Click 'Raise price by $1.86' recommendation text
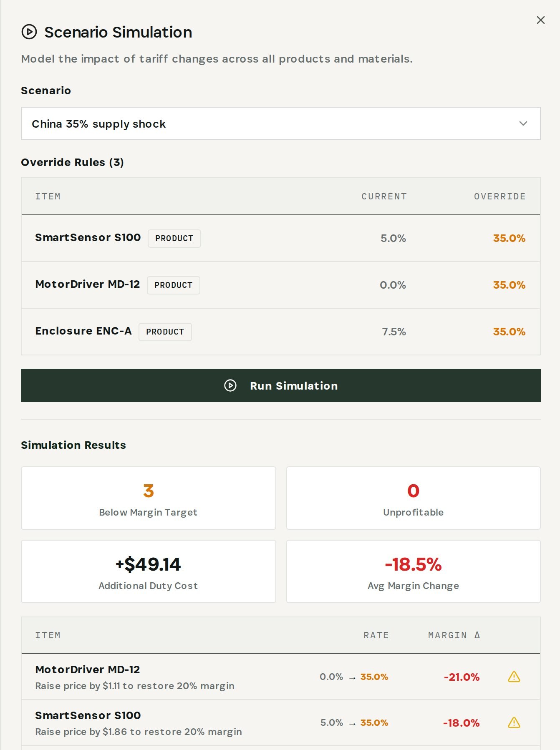Screen dimensions: 560x750 (x=139, y=732)
